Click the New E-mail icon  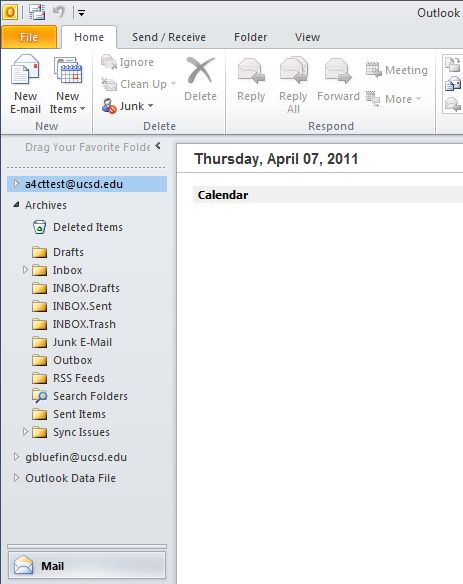pos(25,70)
